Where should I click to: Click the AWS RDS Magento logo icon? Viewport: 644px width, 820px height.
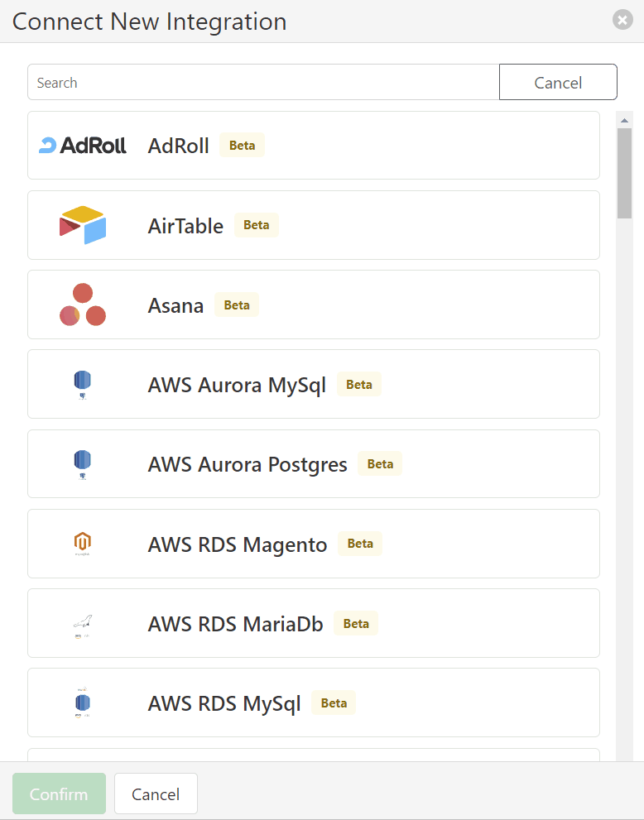83,544
